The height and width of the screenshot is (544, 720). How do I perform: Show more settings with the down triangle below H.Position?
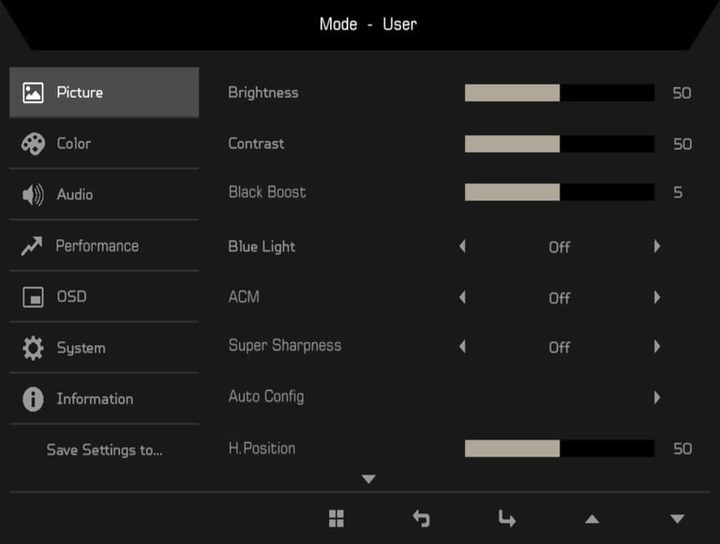pyautogui.click(x=368, y=480)
